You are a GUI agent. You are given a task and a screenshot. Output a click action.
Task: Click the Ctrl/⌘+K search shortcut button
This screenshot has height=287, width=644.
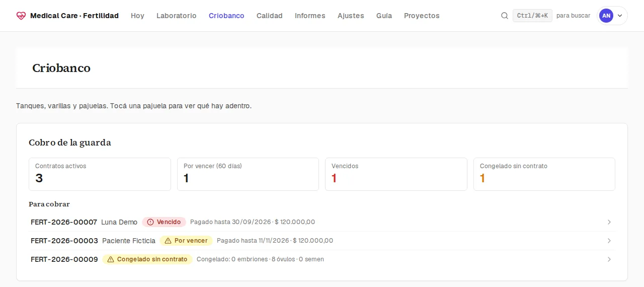[532, 16]
